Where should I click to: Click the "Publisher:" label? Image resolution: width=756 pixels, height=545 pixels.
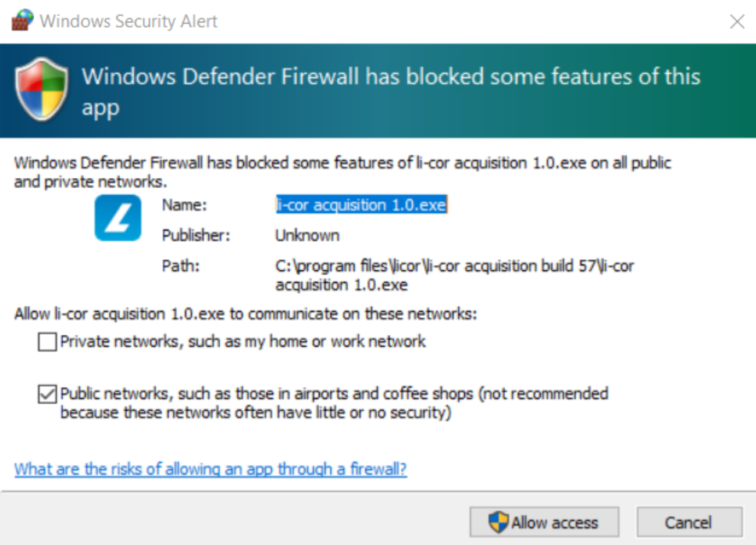pos(196,235)
